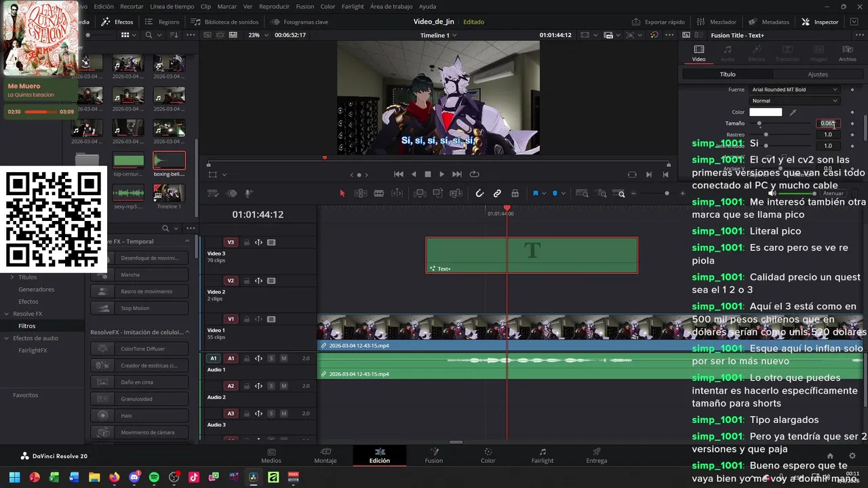Activate the Trim edit mode tool
Viewport: 868px width, 488px height.
point(361,193)
